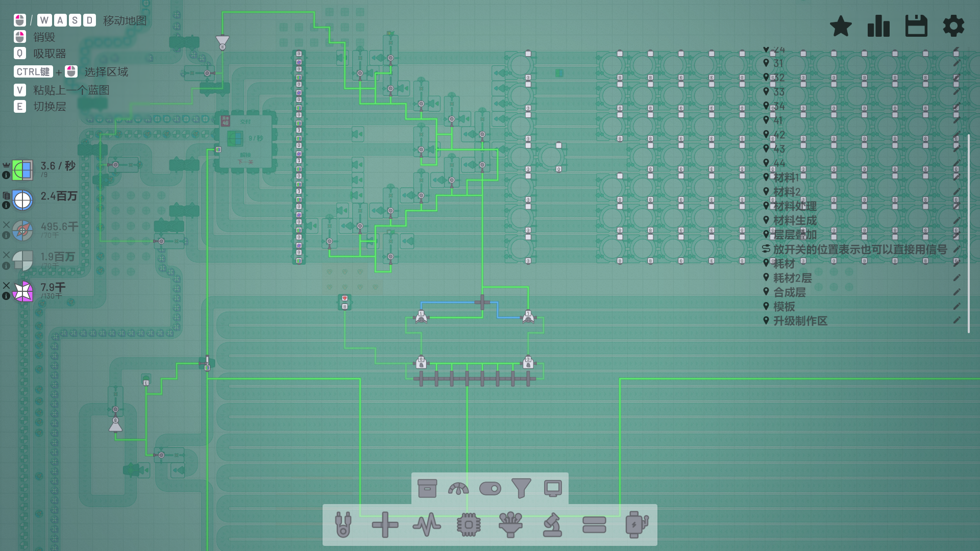Open the statistics bar chart panel

pos(878,26)
